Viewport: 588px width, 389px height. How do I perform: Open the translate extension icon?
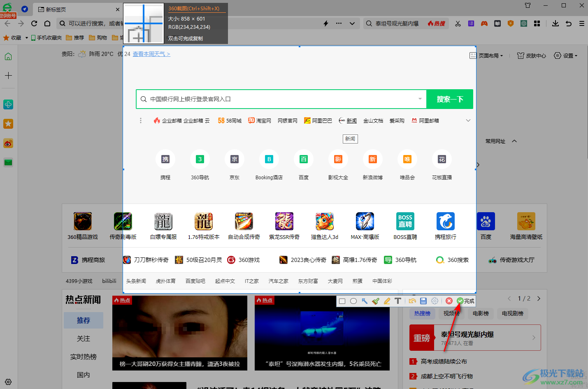(471, 23)
